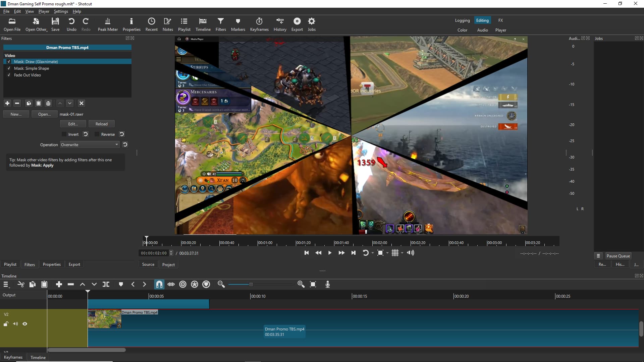The height and width of the screenshot is (362, 644).
Task: Open the Keyframes panel from the toolbar
Action: 259,24
